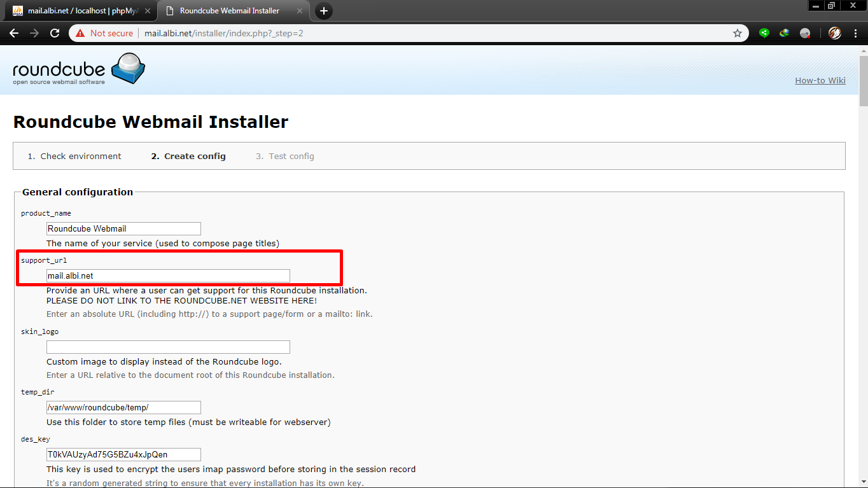The image size is (868, 488).
Task: Open the browser profile avatar
Action: click(x=834, y=33)
